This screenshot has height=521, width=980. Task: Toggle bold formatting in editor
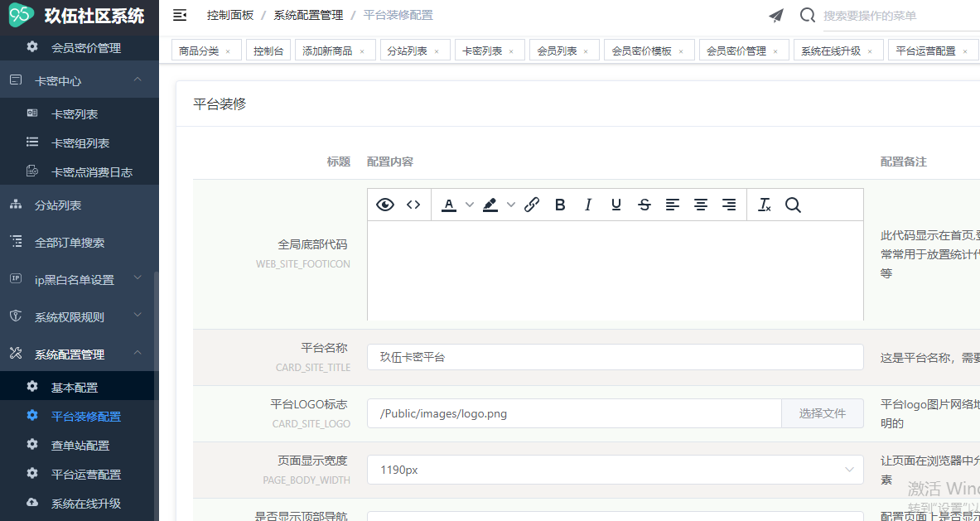pyautogui.click(x=560, y=205)
